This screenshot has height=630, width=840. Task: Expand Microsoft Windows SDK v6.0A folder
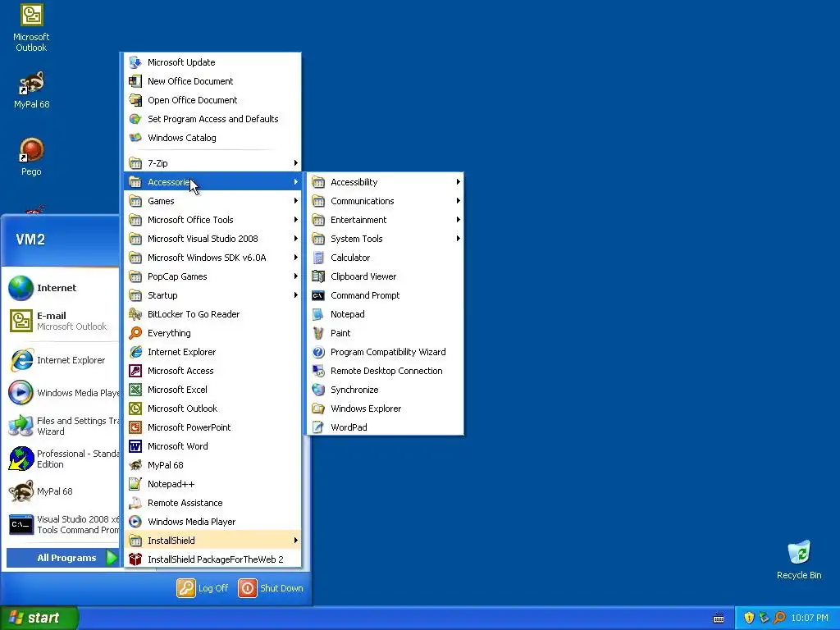tap(212, 258)
